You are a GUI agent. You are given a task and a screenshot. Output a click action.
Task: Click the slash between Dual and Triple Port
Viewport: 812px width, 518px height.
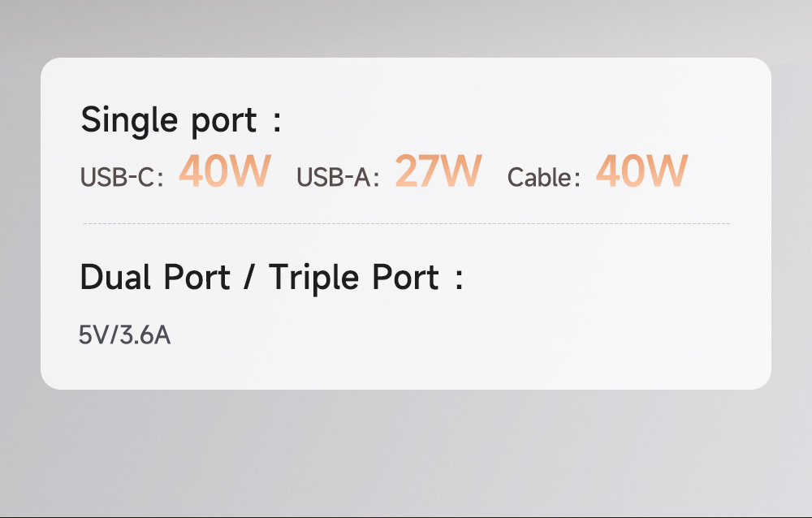[x=249, y=278]
